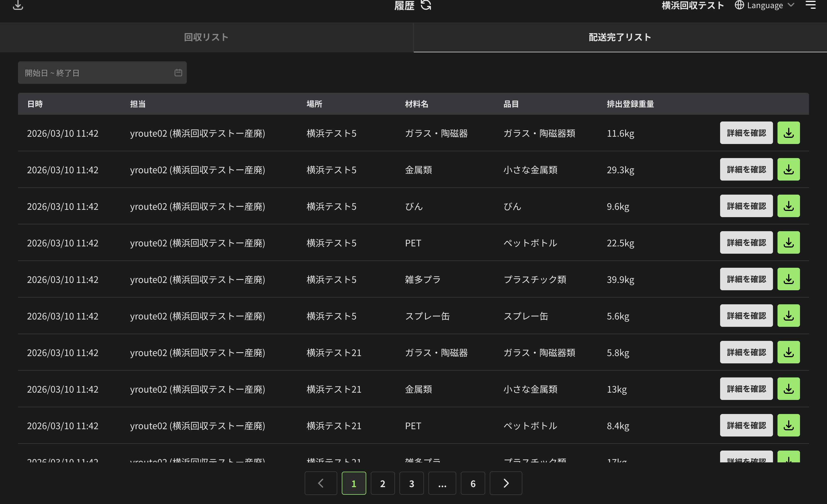Click 横浜回収テスト in the header

[693, 5]
